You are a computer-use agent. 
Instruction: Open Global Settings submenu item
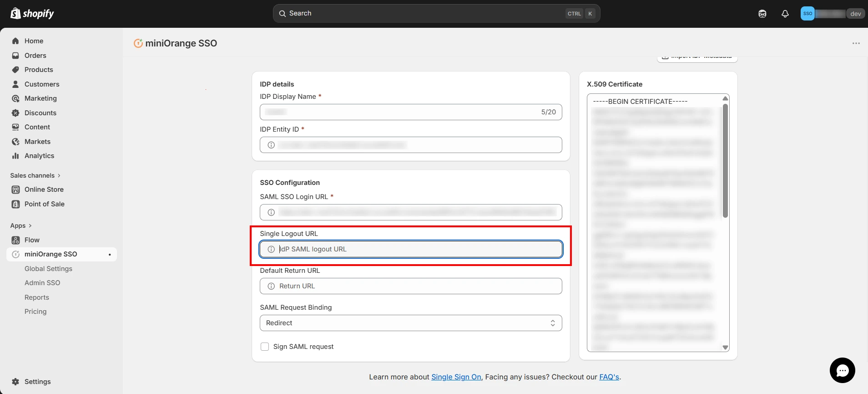48,269
